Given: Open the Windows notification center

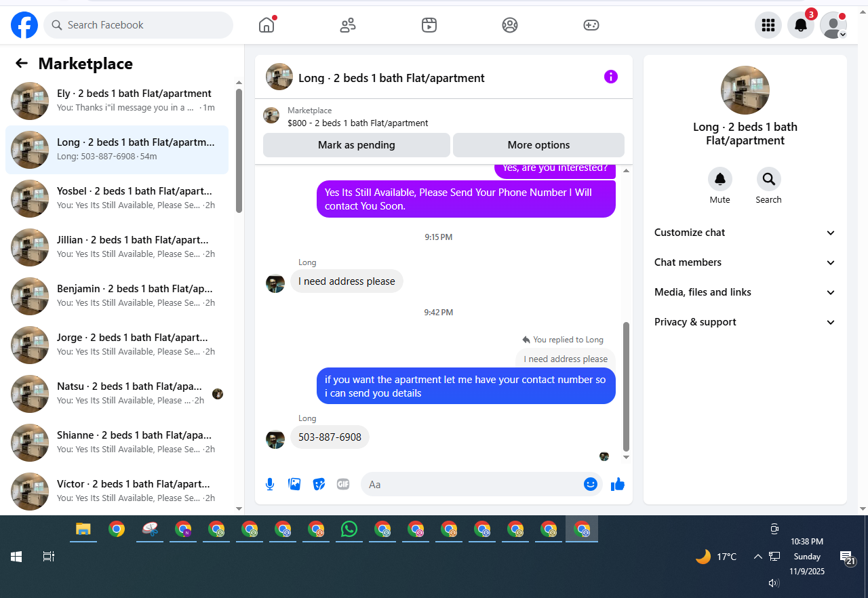Looking at the screenshot, I should tap(846, 557).
